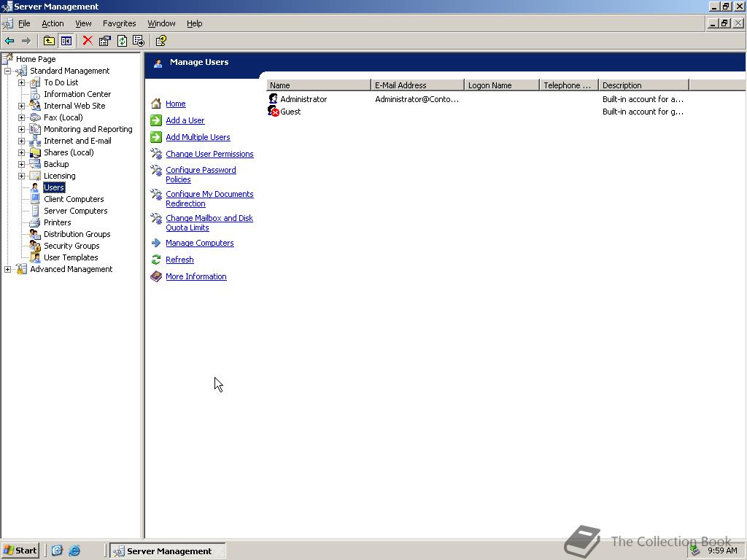Open Properties from the toolbar icon

(104, 41)
